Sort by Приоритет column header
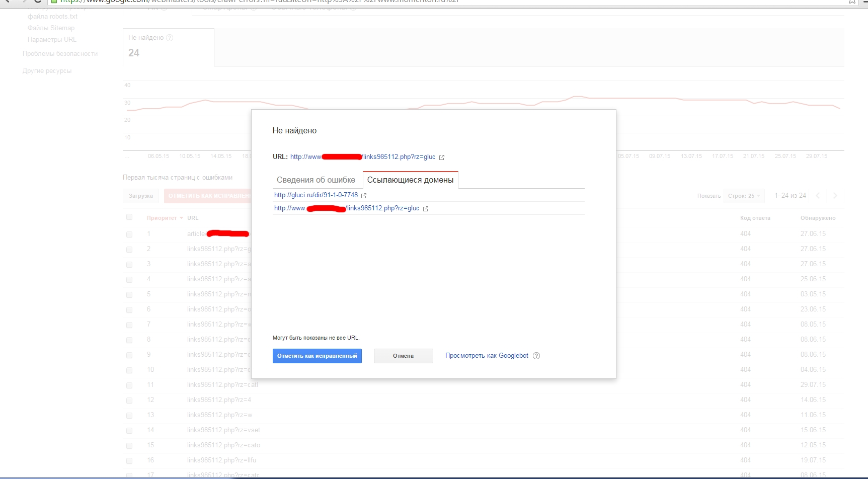Screen dimensions: 868x479 (165, 218)
